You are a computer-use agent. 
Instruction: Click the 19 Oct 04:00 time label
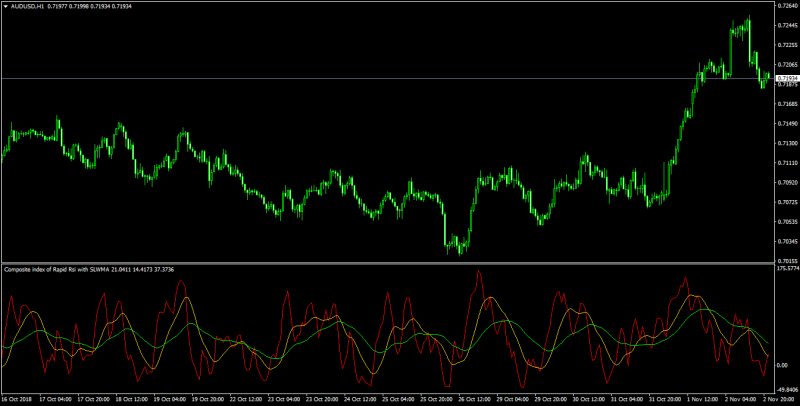[x=171, y=399]
